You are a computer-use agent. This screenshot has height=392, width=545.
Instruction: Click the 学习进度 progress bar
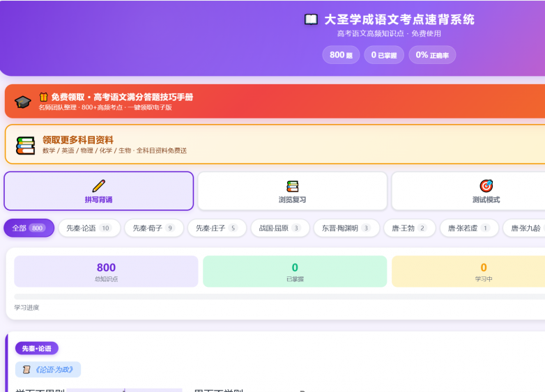coord(279,297)
